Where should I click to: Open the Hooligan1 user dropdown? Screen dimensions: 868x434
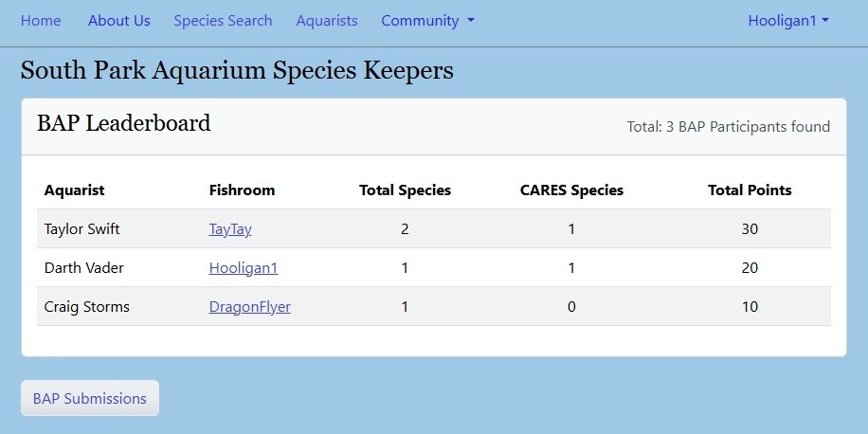pyautogui.click(x=788, y=21)
